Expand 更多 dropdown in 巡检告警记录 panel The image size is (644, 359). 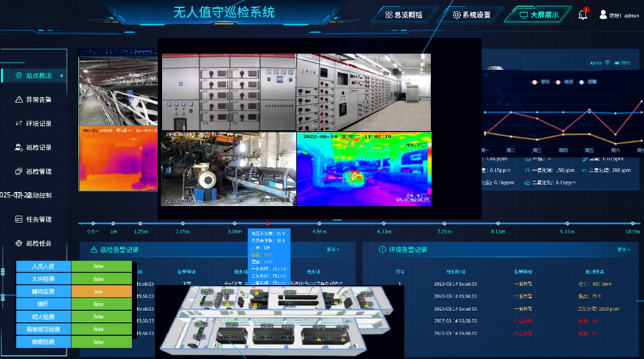(333, 250)
